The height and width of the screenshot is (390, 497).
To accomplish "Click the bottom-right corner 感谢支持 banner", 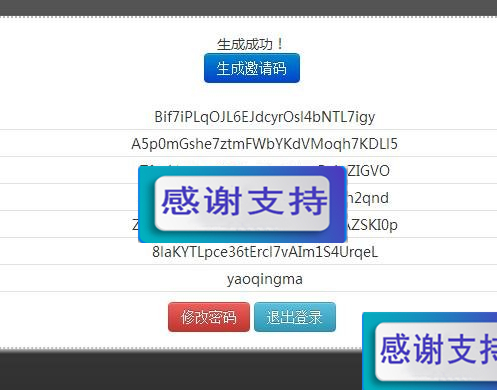I will coord(430,351).
